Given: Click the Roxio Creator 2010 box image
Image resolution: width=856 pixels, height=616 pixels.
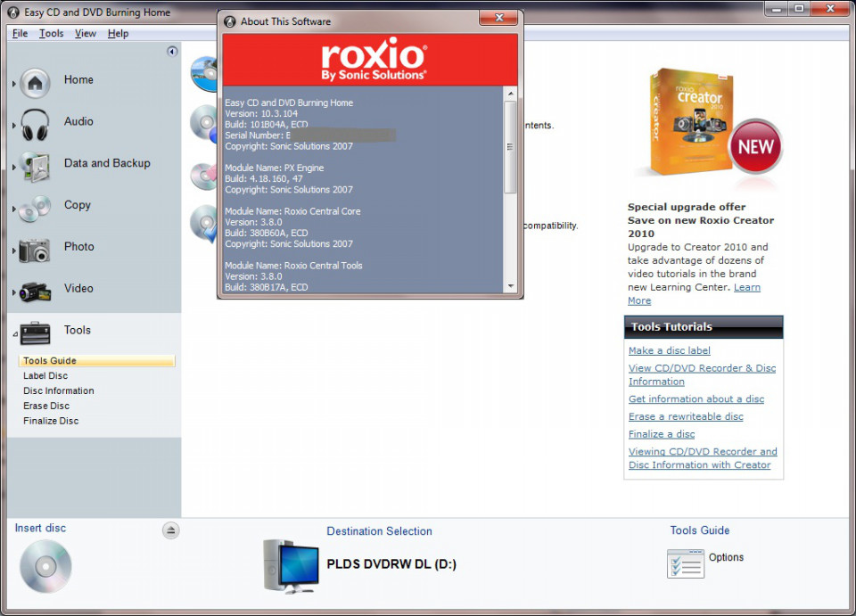Looking at the screenshot, I should coord(692,121).
